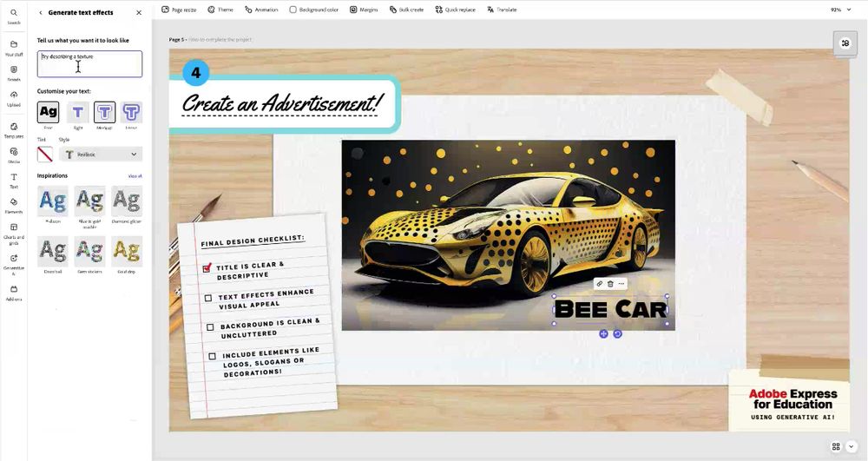Open the Media panel
The width and height of the screenshot is (868, 461).
click(x=14, y=155)
